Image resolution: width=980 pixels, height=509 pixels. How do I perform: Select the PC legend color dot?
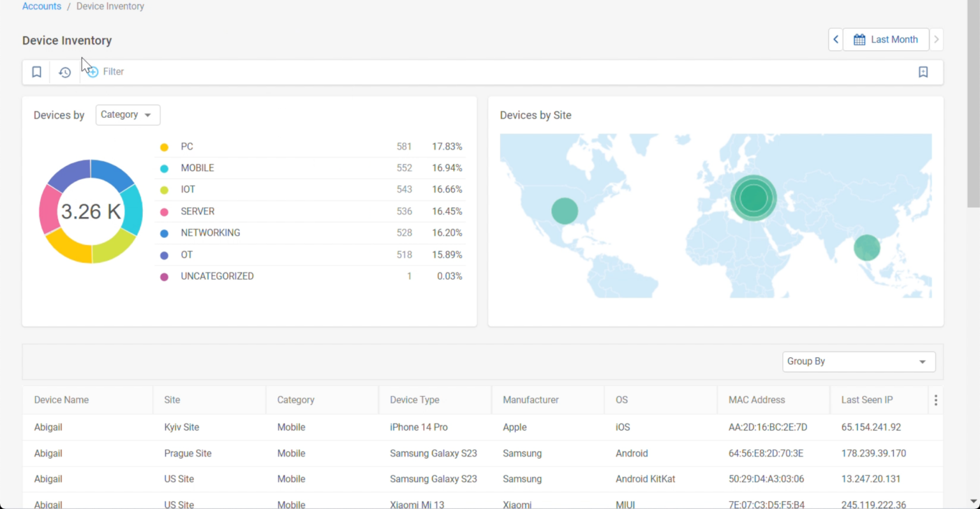point(164,147)
